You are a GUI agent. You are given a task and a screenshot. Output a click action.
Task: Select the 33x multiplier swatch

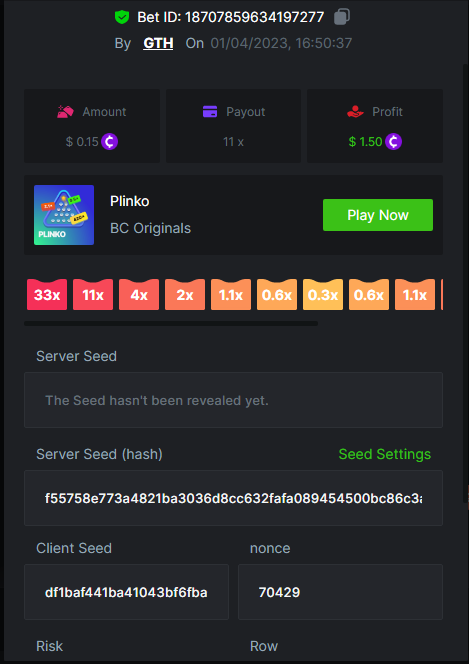47,295
